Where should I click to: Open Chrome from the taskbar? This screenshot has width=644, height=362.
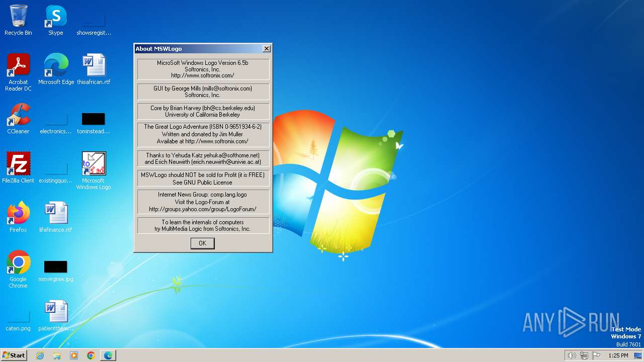(91, 355)
